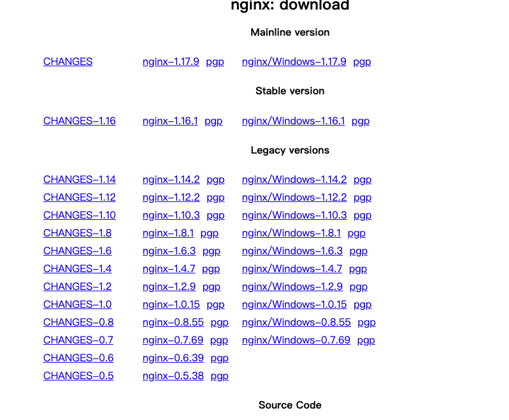Screen dimensions: 509x420
Task: Open CHANGES-1.2 changelog
Action: (x=77, y=287)
